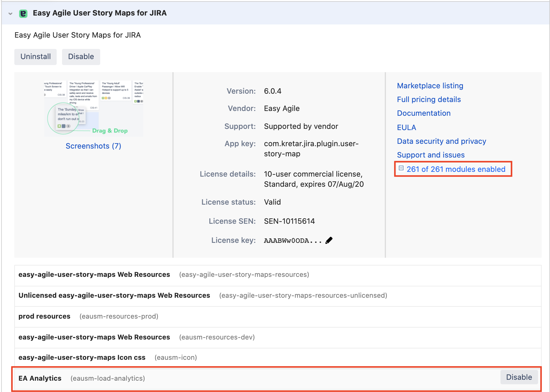Image resolution: width=550 pixels, height=392 pixels.
Task: Open Support and issues link
Action: (x=431, y=155)
